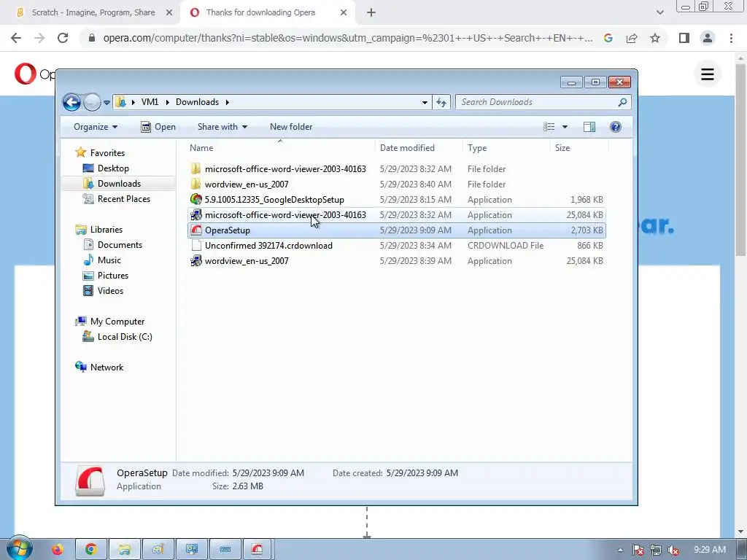Click the Explorer Back arrow button

[71, 102]
